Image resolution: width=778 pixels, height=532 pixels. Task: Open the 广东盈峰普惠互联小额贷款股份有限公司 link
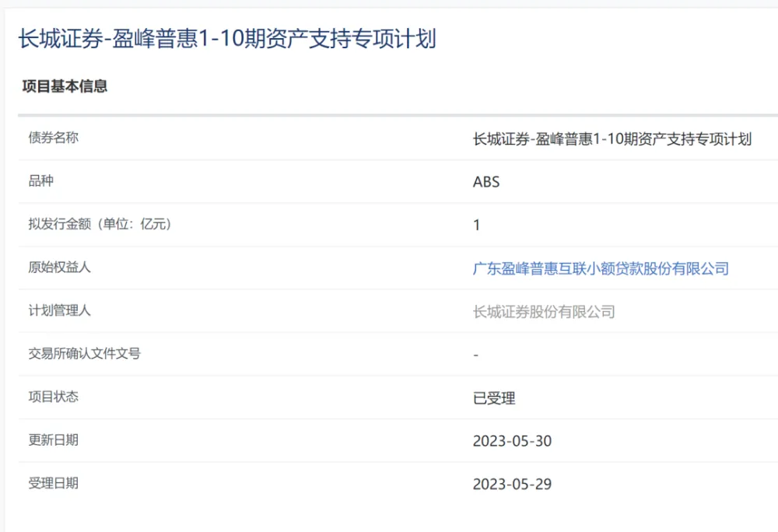pyautogui.click(x=601, y=269)
